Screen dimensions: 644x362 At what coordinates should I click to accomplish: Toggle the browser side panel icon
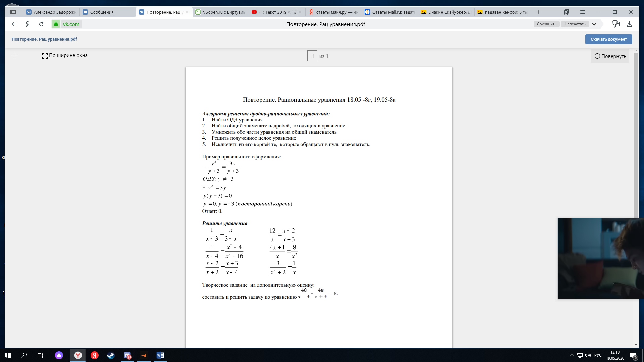click(13, 12)
